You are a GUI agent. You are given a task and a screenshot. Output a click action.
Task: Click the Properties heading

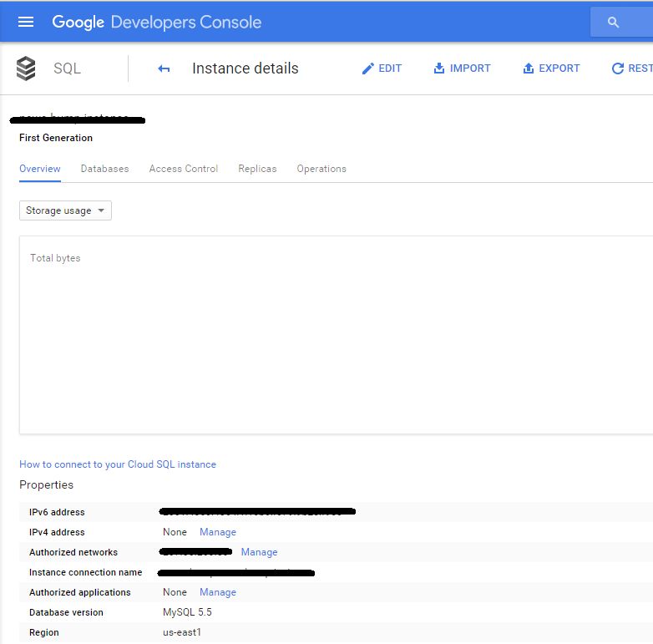pyautogui.click(x=46, y=484)
